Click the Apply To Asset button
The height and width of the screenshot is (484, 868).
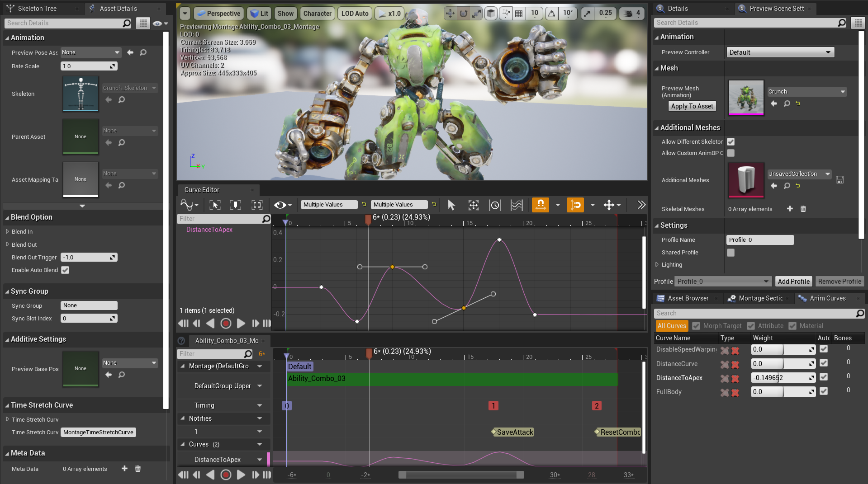[x=692, y=106]
